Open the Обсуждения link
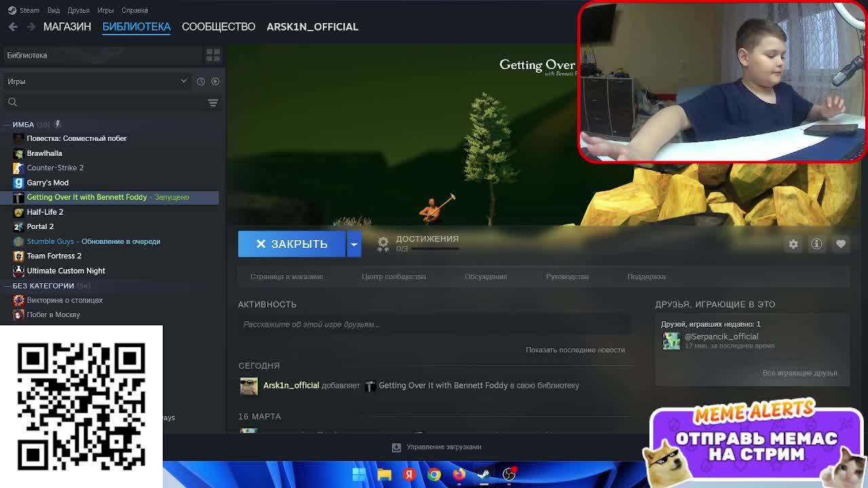Viewport: 868px width, 488px height. tap(486, 277)
